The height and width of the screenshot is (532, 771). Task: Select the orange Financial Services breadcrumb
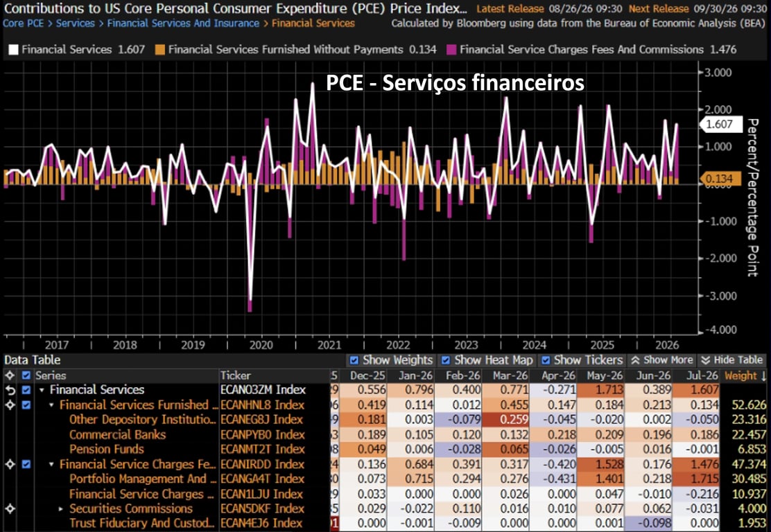(313, 23)
